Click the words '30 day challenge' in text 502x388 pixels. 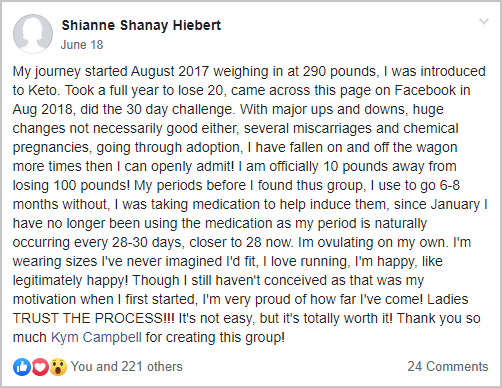(180, 109)
